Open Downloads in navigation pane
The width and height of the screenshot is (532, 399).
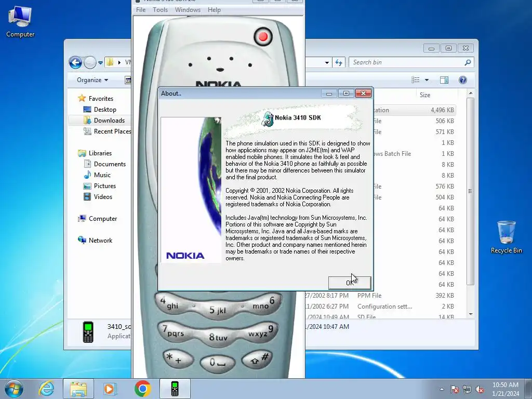tap(109, 121)
